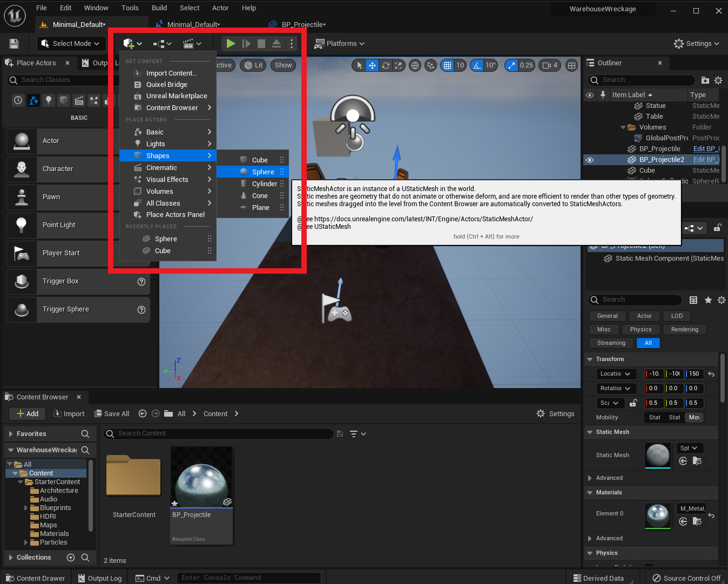Open the Blueprints toolbar dropdown
This screenshot has height=584, width=728.
[162, 44]
